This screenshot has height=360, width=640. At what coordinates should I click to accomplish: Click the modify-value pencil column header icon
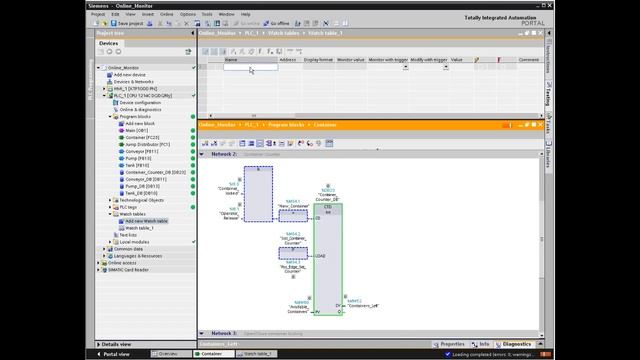476,60
